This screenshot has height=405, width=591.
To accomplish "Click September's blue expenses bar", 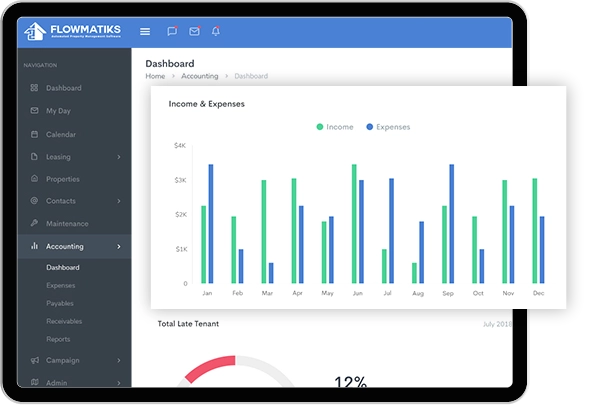I will (452, 224).
